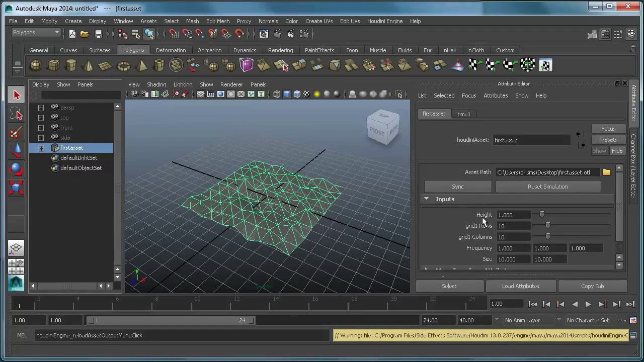Click the Reset Simulation button
This screenshot has width=644, height=362.
pyautogui.click(x=547, y=187)
